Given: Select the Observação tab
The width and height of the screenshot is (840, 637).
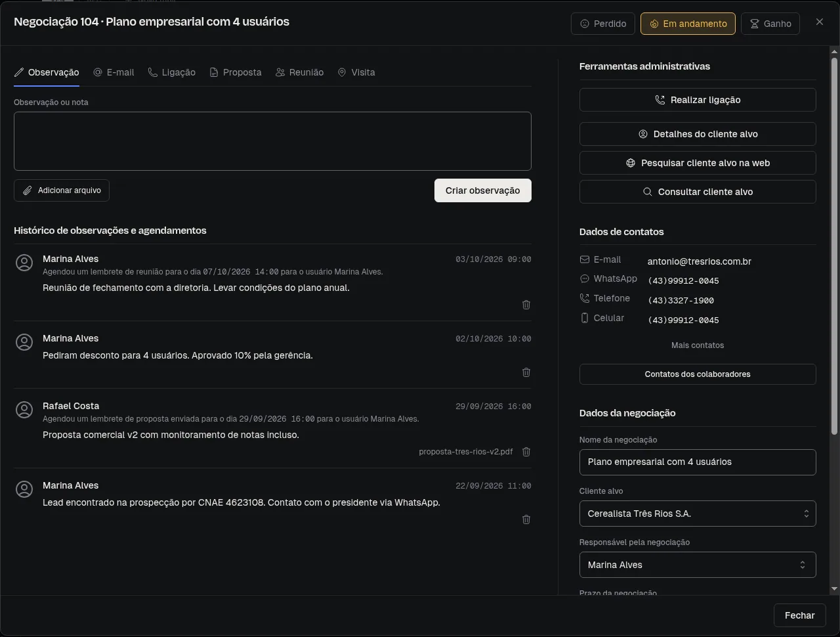Looking at the screenshot, I should click(x=47, y=72).
